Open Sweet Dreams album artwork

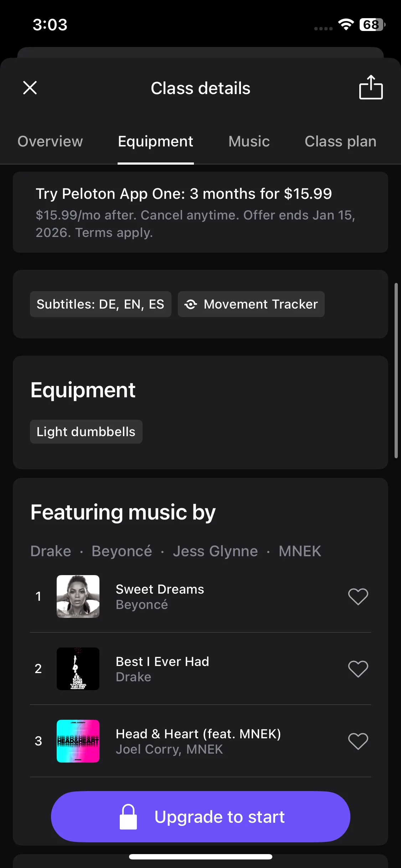(x=78, y=596)
